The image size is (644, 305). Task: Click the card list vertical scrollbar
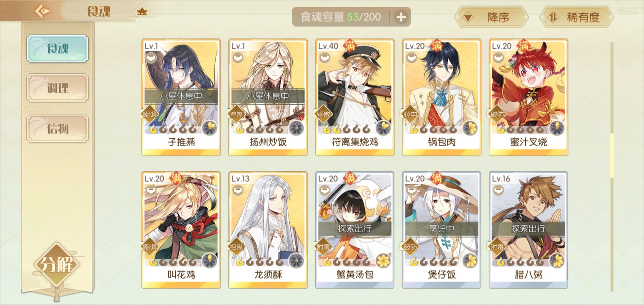[x=612, y=167]
